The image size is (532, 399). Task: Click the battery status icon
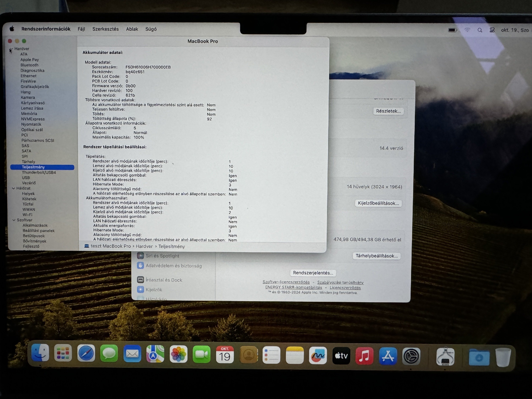[452, 30]
